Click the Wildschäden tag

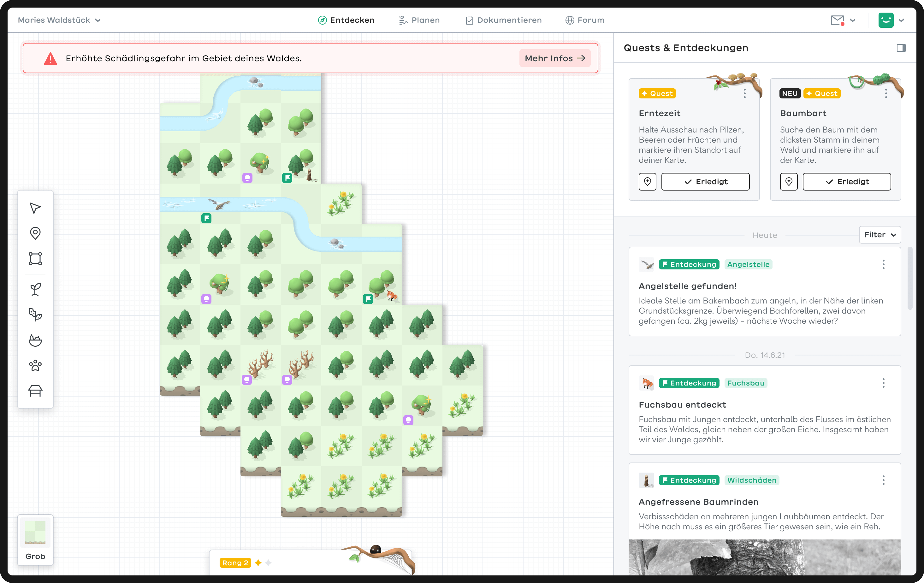coord(752,480)
